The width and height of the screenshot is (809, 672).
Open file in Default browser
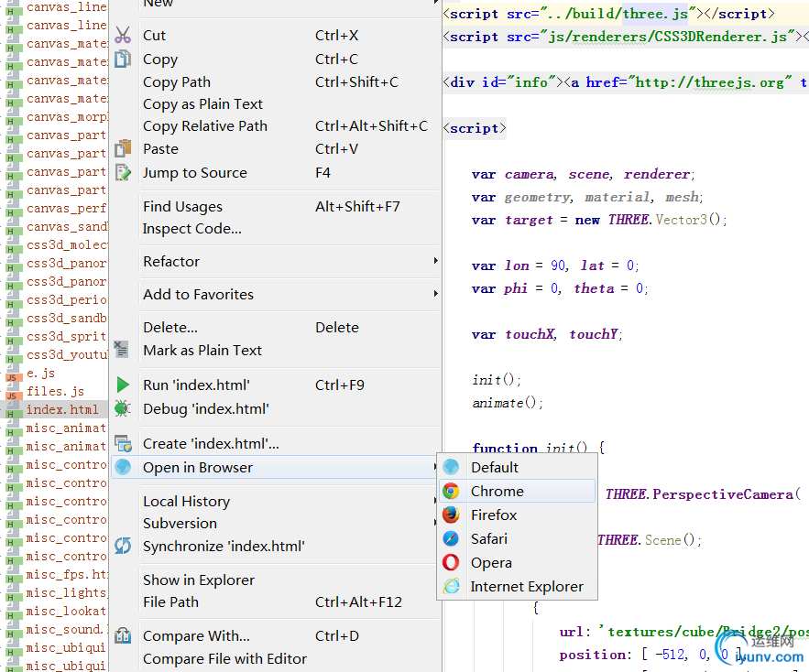pos(517,467)
